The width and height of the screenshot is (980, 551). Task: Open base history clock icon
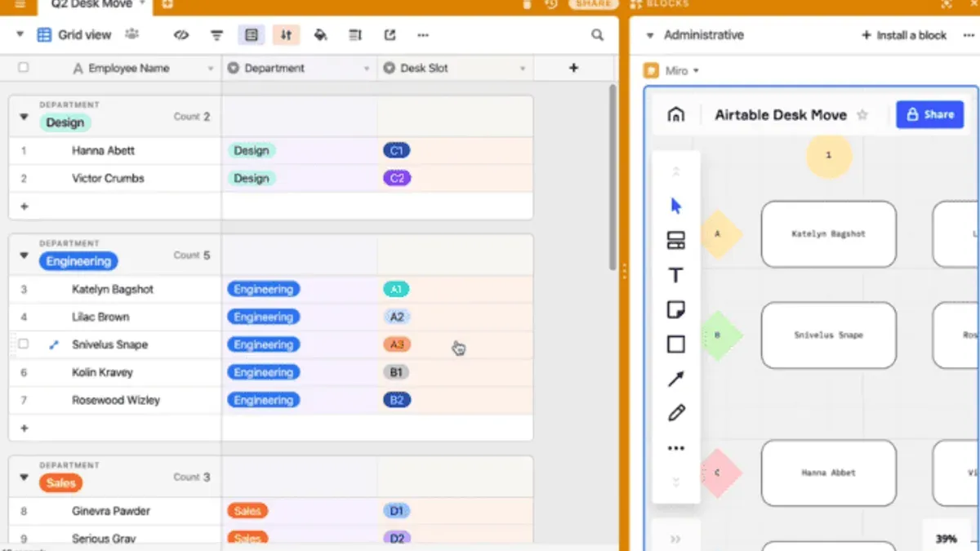[551, 4]
